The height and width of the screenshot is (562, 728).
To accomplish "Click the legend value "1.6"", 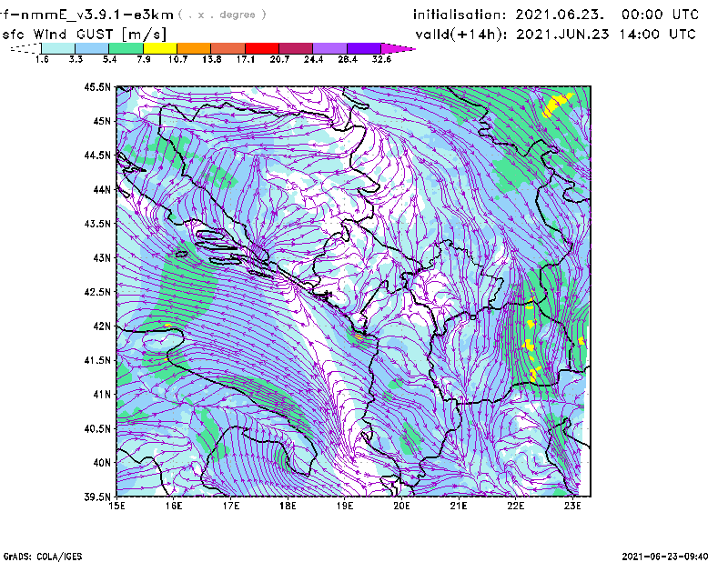I will [x=42, y=59].
